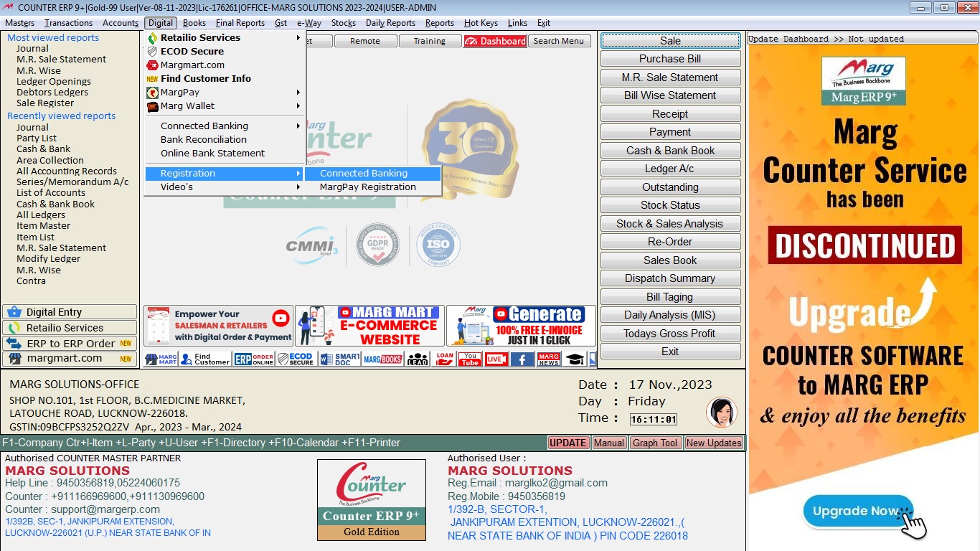Click the Training button
Screen dimensions: 980x551
(430, 41)
